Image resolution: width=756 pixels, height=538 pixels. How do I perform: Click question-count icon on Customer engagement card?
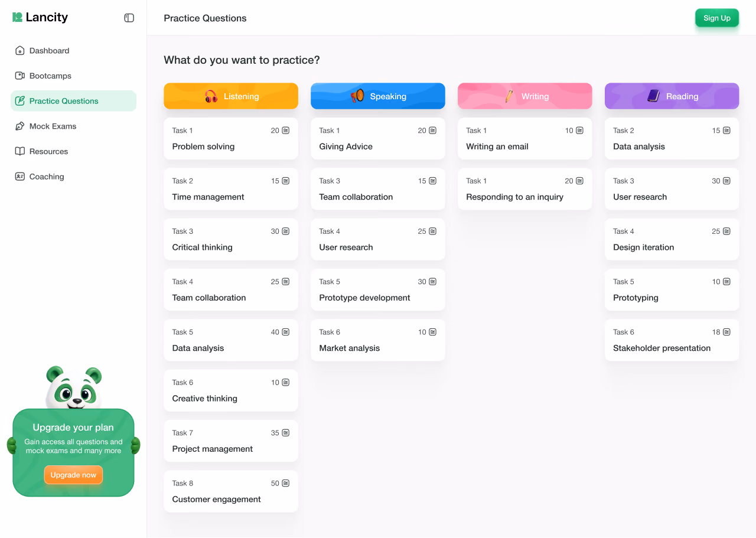(x=286, y=484)
